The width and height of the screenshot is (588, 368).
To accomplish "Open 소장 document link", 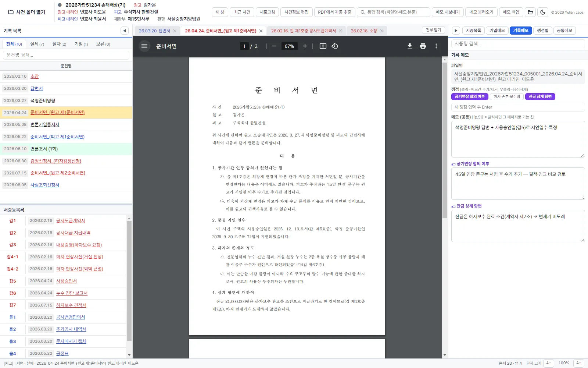I will coord(35,77).
